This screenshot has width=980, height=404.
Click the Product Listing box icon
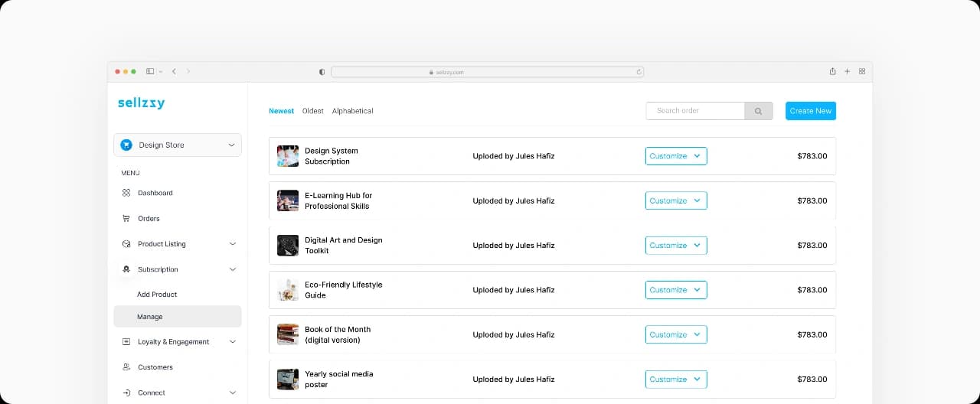126,244
